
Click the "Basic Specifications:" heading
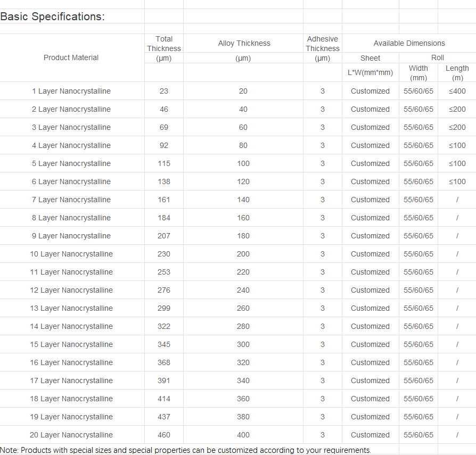point(52,16)
